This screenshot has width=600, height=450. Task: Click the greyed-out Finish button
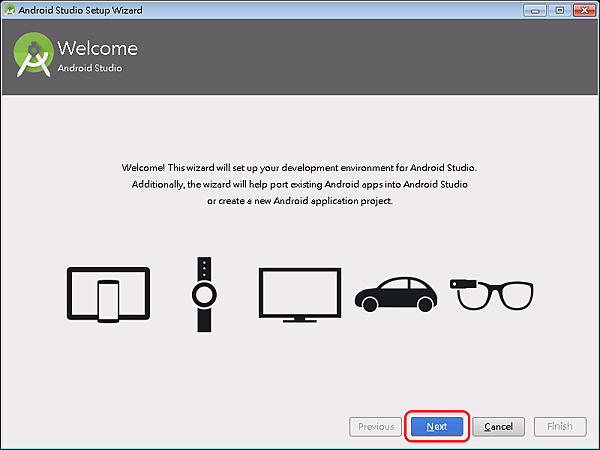(560, 426)
